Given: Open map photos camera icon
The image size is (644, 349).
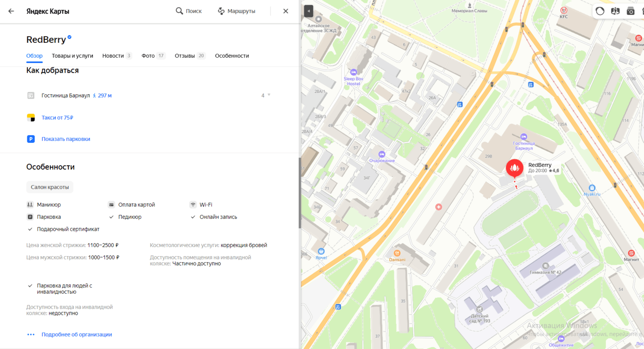Looking at the screenshot, I should 631,11.
